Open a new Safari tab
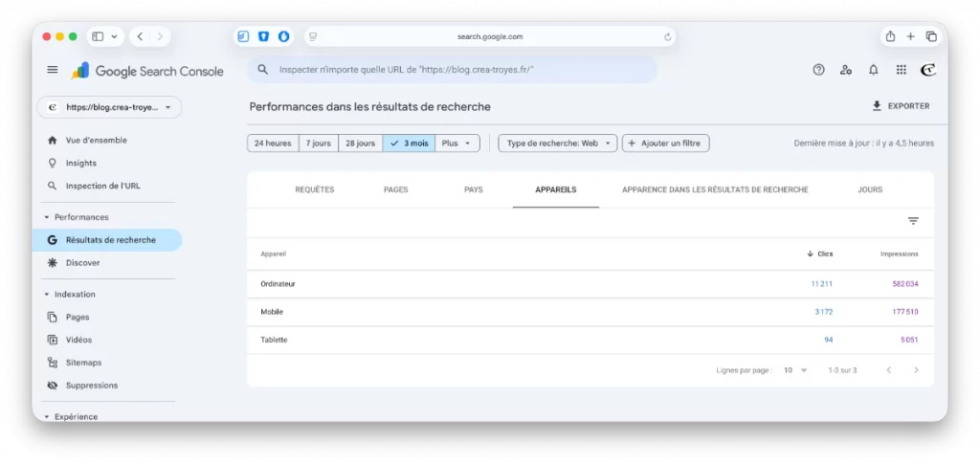Image resolution: width=980 pixels, height=464 pixels. tap(911, 37)
